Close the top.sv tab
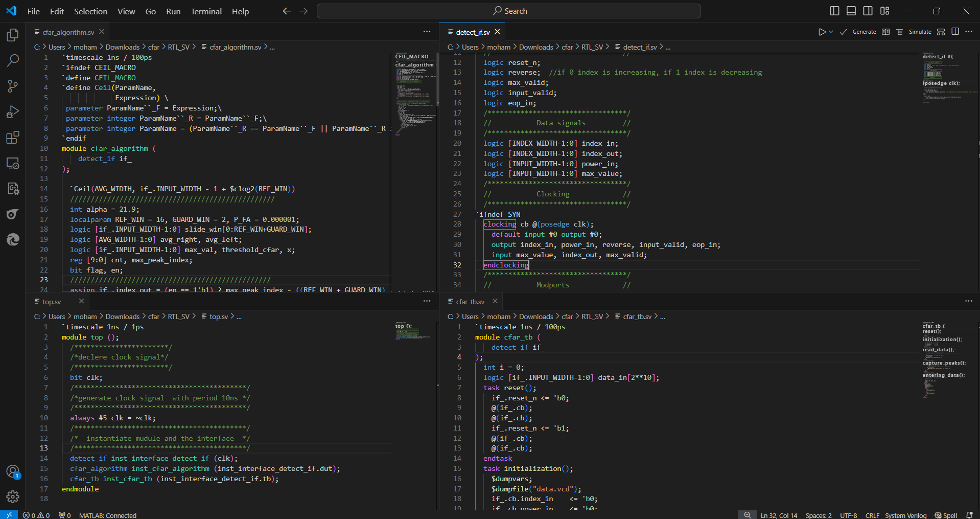Image resolution: width=980 pixels, height=519 pixels. click(x=81, y=301)
